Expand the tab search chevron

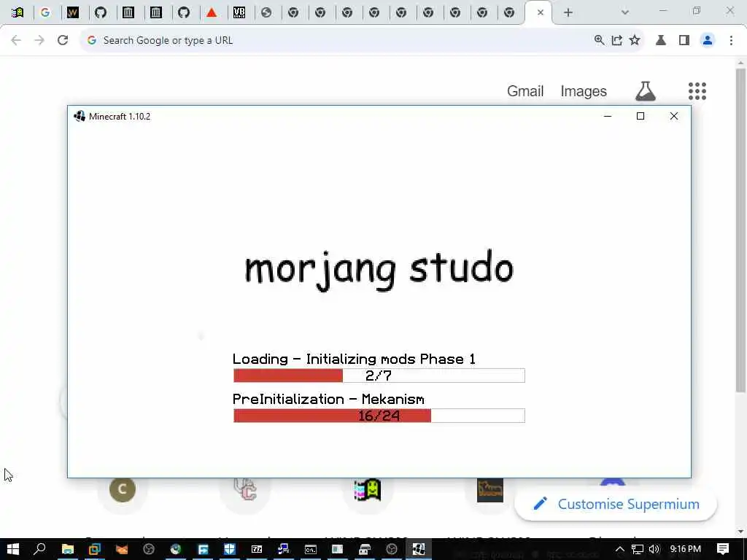coord(625,12)
